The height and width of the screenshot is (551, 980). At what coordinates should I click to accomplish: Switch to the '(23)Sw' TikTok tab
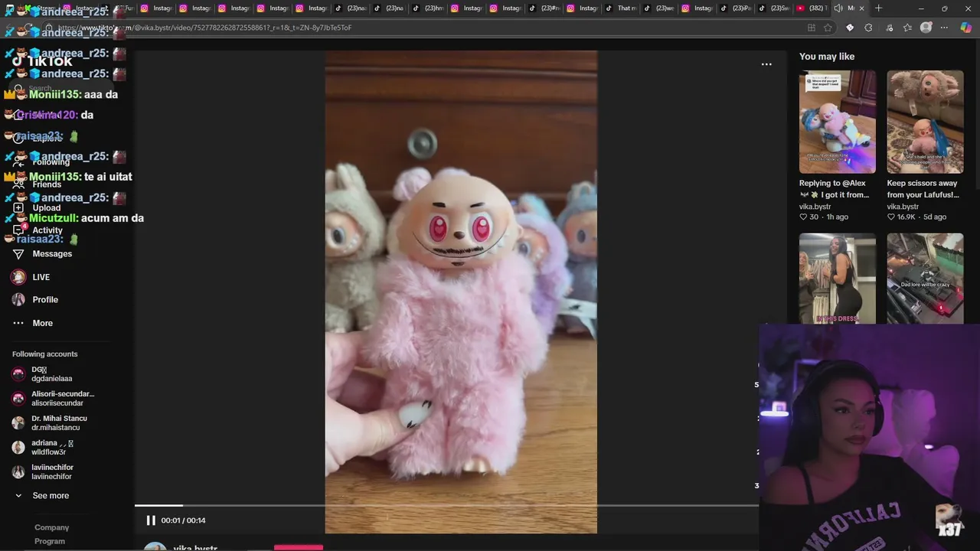click(x=773, y=8)
